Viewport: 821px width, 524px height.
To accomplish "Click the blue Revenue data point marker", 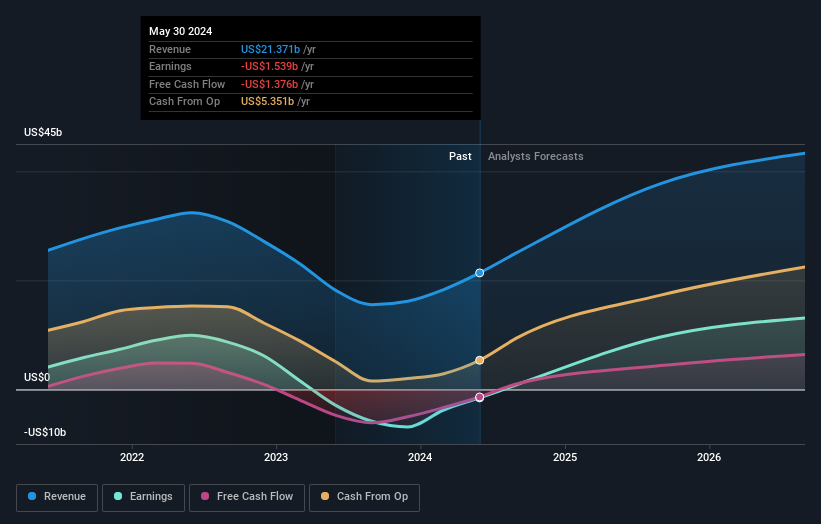I will (x=480, y=273).
